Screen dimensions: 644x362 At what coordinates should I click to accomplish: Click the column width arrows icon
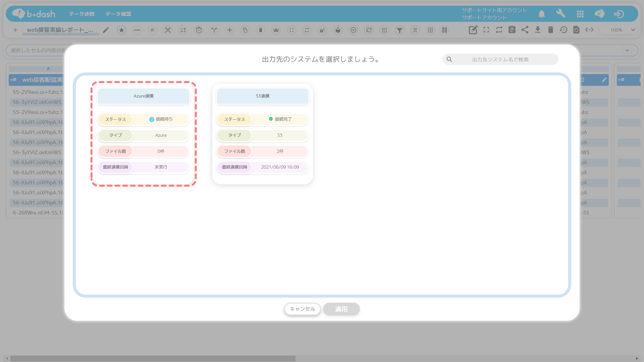click(x=589, y=30)
